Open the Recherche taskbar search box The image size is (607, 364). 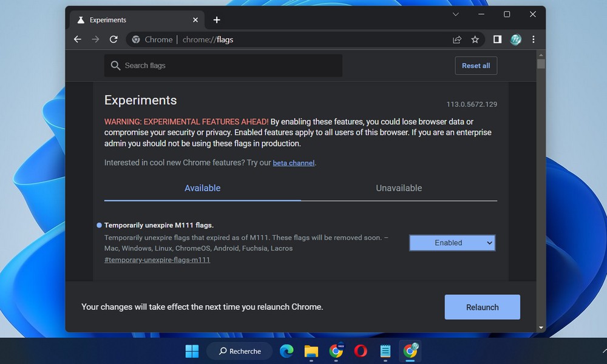pos(240,351)
